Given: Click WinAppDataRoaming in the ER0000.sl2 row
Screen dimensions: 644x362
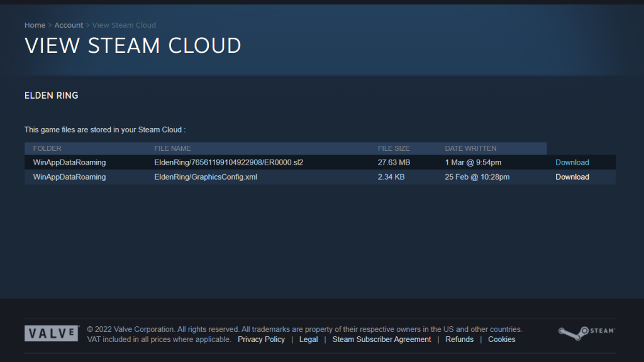Looking at the screenshot, I should (69, 162).
